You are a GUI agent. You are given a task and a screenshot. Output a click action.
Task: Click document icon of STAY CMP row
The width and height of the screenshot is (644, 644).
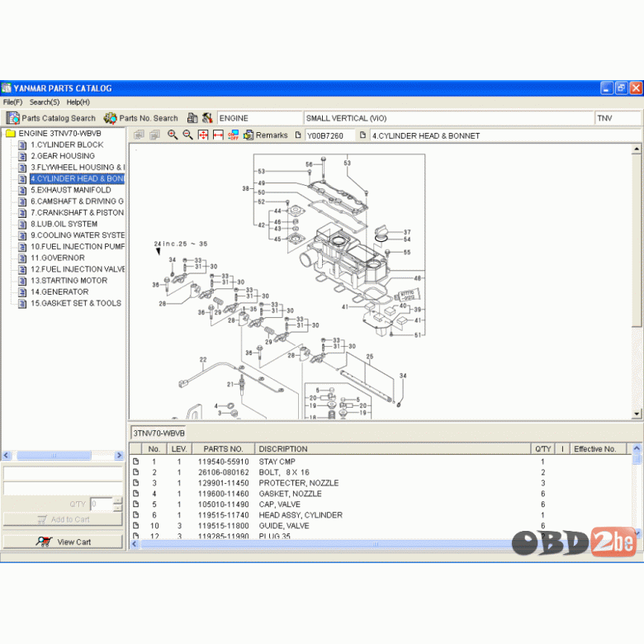tap(136, 462)
